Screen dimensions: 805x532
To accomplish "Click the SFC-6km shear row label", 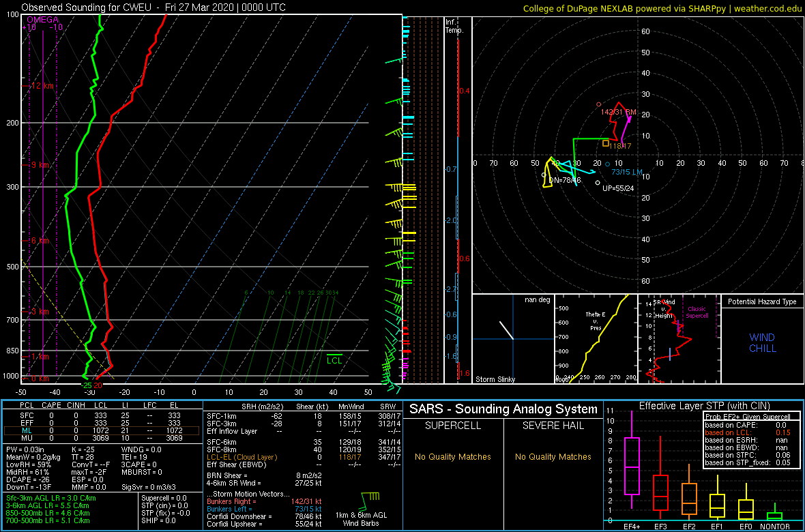I will (222, 442).
